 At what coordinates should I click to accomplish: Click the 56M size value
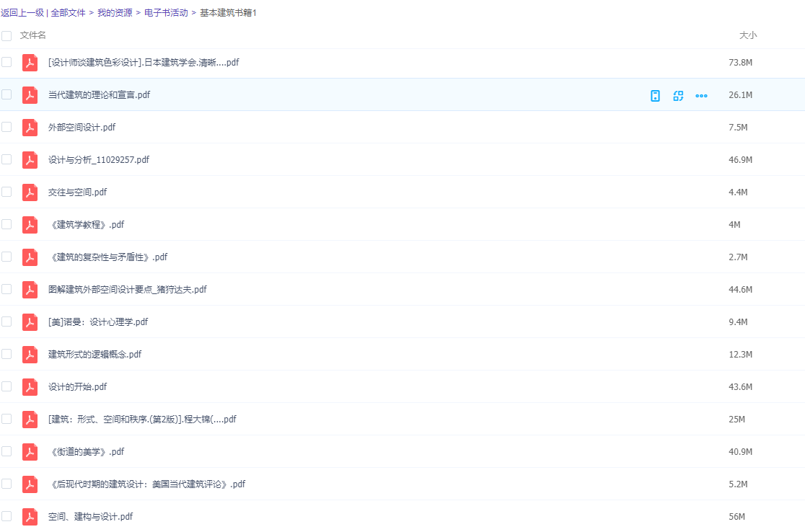tap(736, 517)
